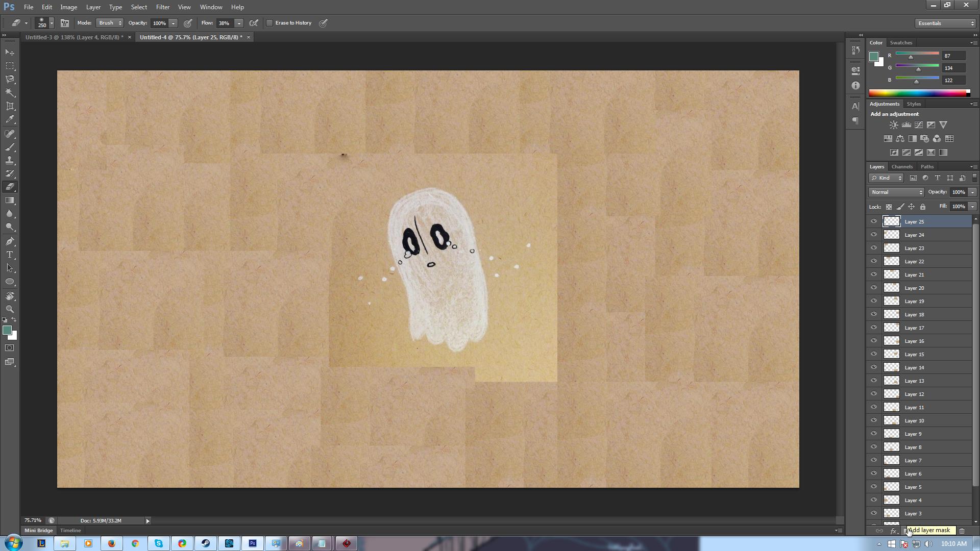The height and width of the screenshot is (551, 980).
Task: Switch to the Styles tab
Action: click(914, 104)
